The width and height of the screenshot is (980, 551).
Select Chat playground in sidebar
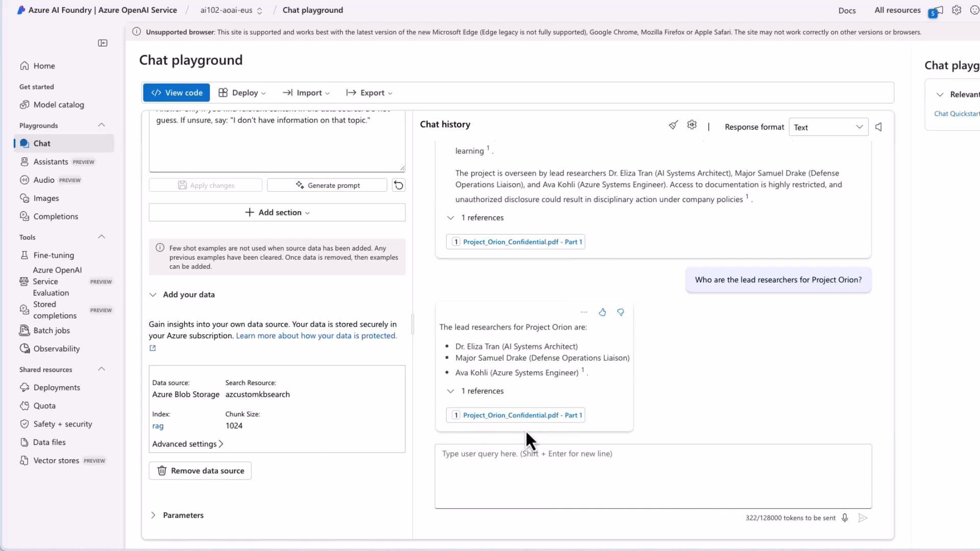(64, 144)
